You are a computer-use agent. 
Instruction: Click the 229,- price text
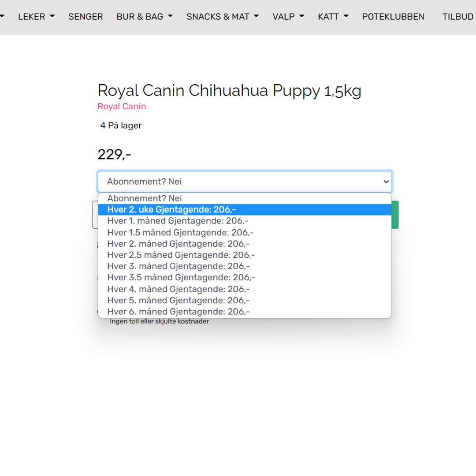114,155
